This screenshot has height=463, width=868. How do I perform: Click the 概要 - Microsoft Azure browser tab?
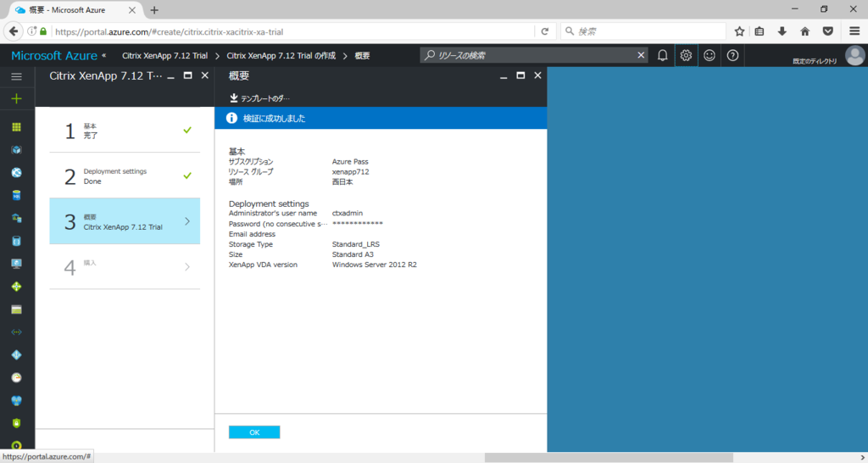(x=75, y=10)
